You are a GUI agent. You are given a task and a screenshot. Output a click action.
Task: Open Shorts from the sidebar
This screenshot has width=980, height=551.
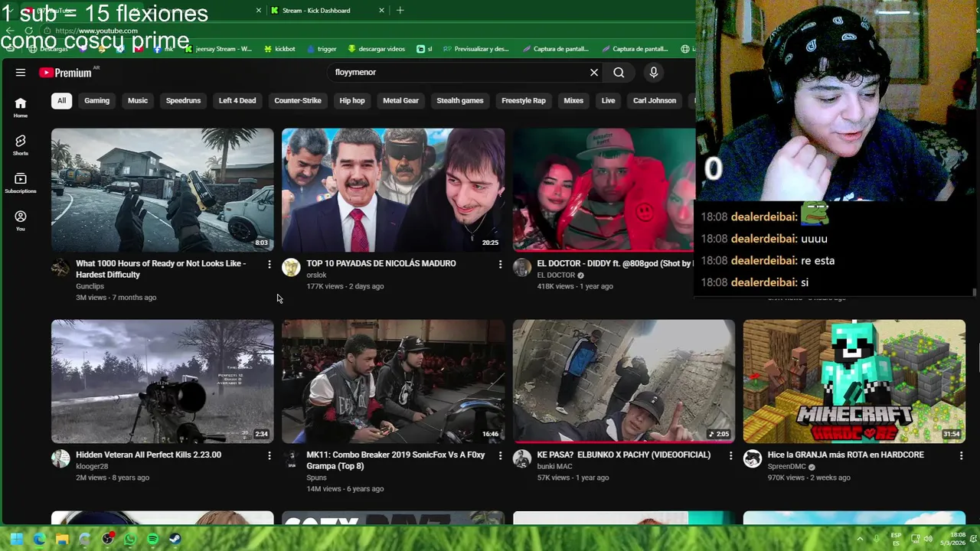(21, 145)
